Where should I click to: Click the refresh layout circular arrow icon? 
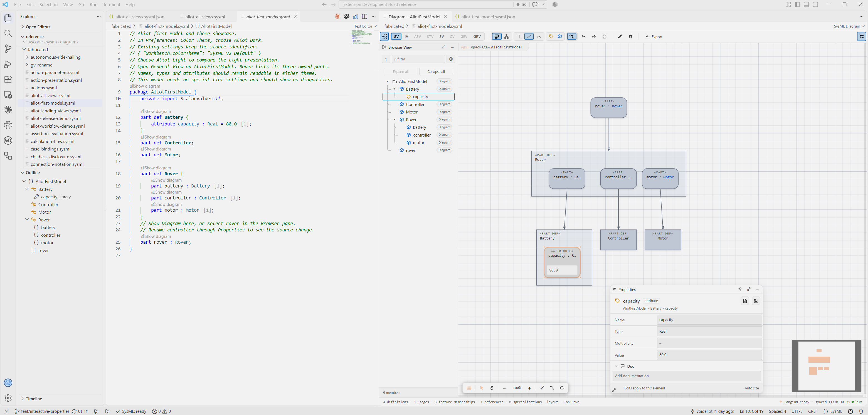coord(562,388)
